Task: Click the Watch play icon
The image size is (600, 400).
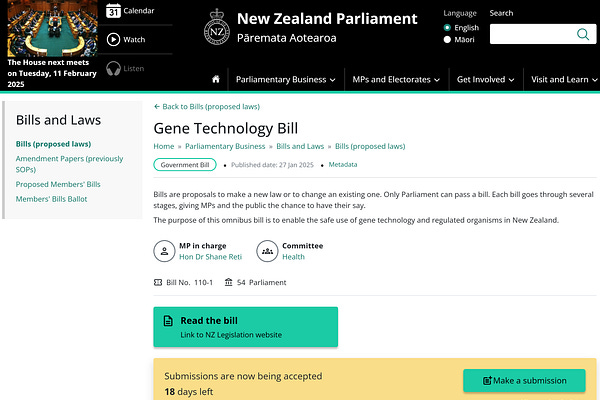Action: coord(113,39)
